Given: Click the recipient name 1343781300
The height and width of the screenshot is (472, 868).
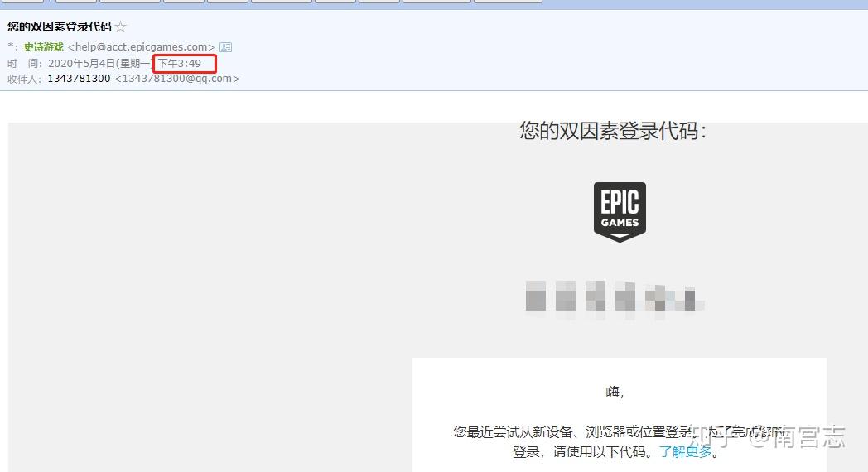Looking at the screenshot, I should click(80, 79).
